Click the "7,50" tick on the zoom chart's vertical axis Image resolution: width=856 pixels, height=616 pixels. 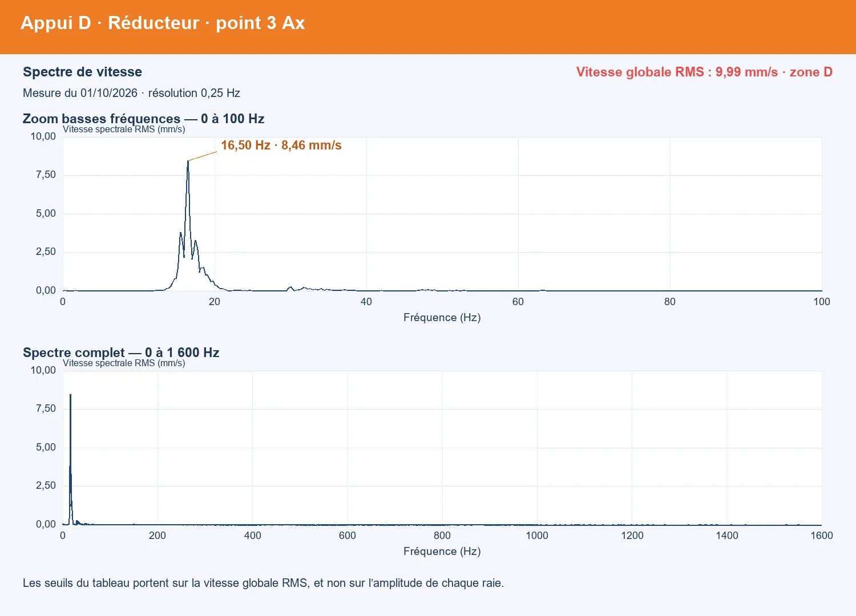[x=46, y=175]
